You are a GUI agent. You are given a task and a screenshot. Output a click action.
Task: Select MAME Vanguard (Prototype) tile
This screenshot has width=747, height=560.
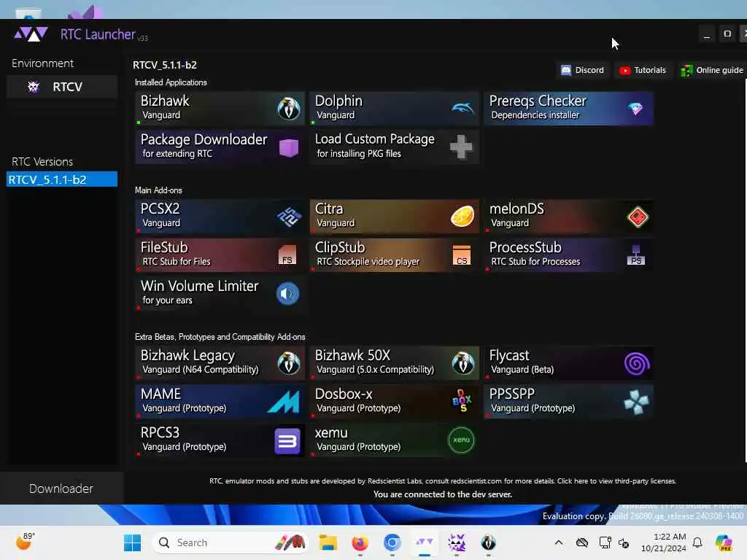(220, 402)
